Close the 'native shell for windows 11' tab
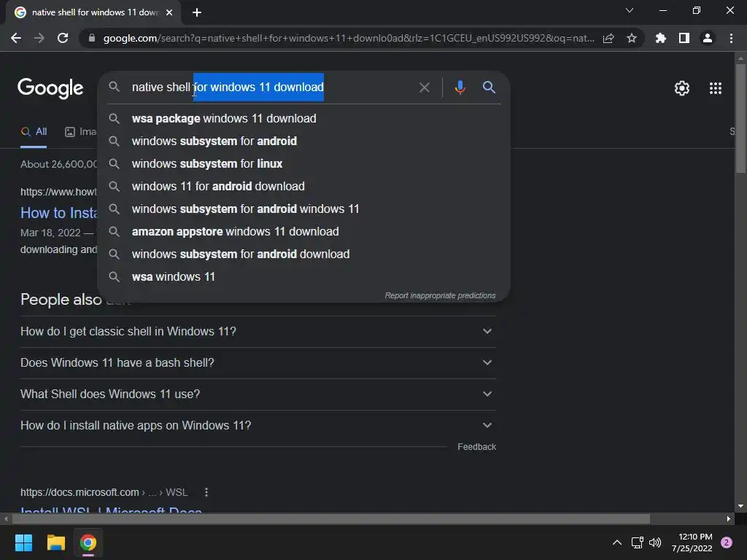The width and height of the screenshot is (747, 560). (169, 12)
